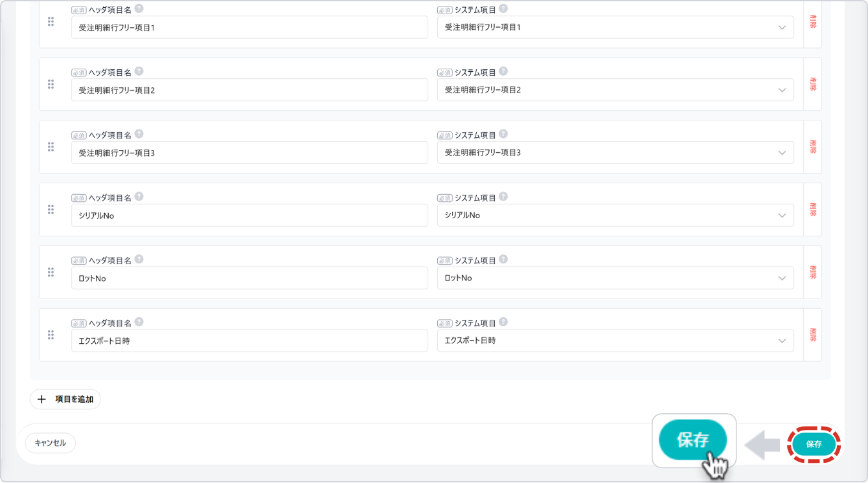Click help icon beside 受注明細行フリー項目2 システム項目 label

pos(503,72)
